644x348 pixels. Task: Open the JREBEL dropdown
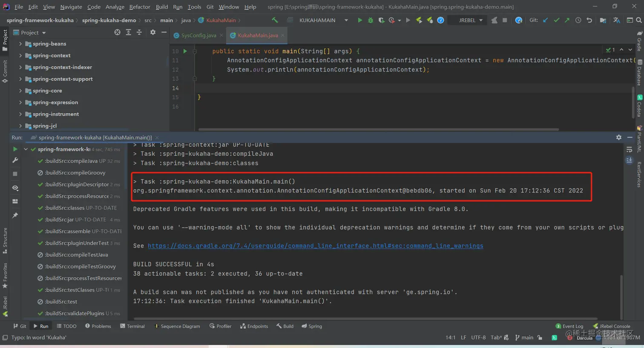[471, 20]
